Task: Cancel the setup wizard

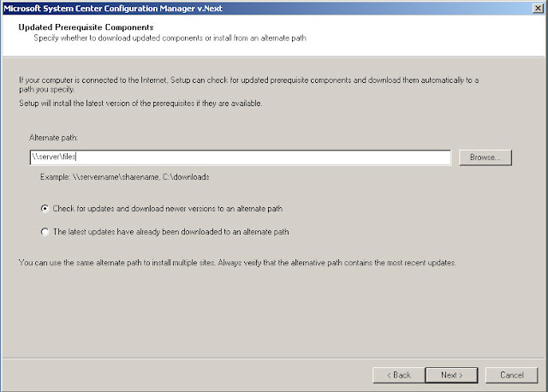Action: (512, 375)
